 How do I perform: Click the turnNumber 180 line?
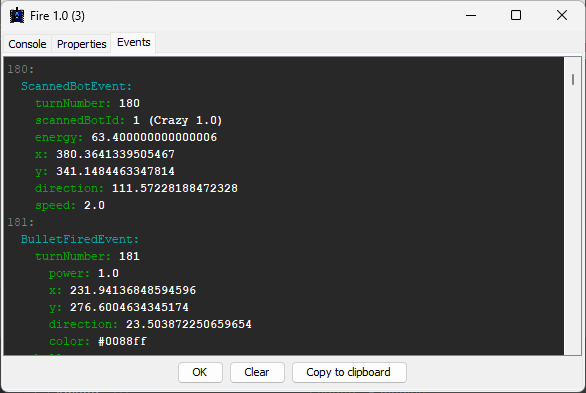coord(87,103)
